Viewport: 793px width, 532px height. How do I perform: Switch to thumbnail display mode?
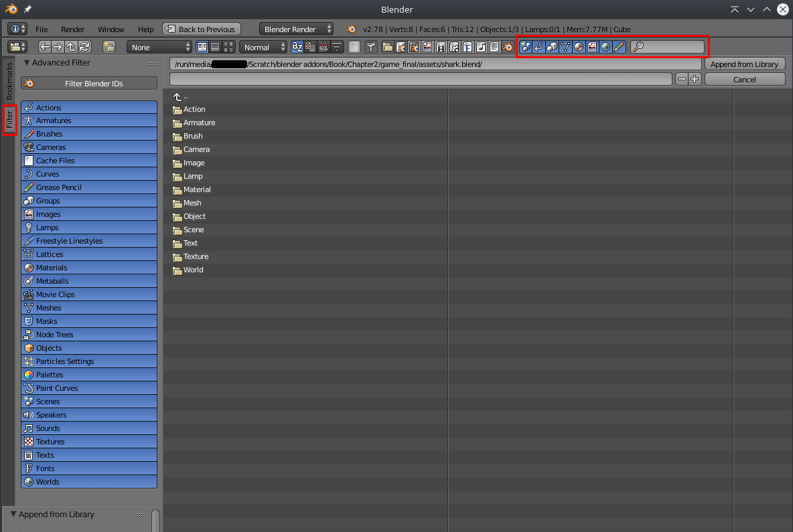coord(228,47)
